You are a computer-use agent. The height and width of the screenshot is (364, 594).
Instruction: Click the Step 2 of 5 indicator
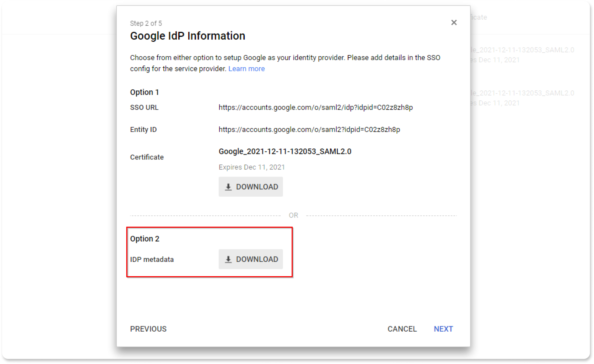(146, 23)
